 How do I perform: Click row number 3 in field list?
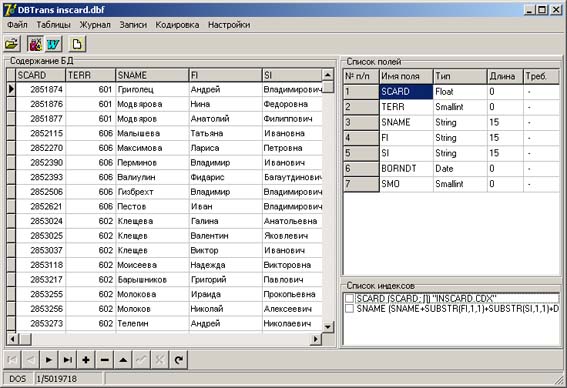pyautogui.click(x=361, y=122)
